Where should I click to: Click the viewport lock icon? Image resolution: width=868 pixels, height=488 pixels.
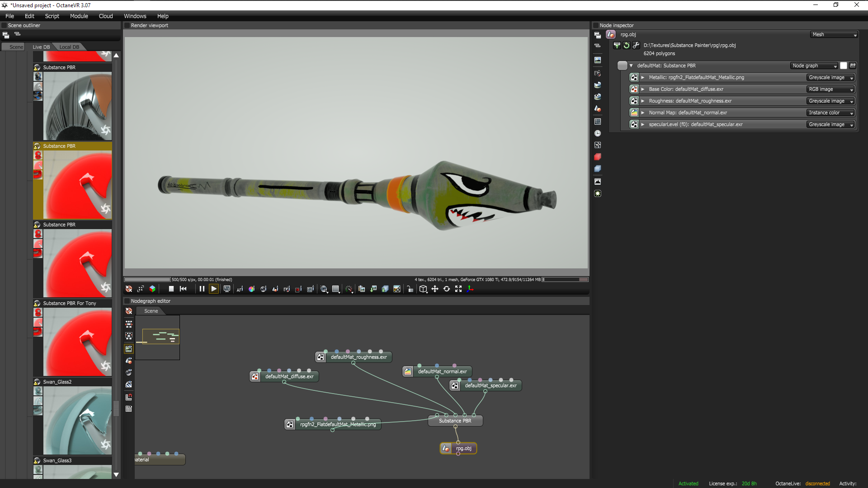click(410, 289)
